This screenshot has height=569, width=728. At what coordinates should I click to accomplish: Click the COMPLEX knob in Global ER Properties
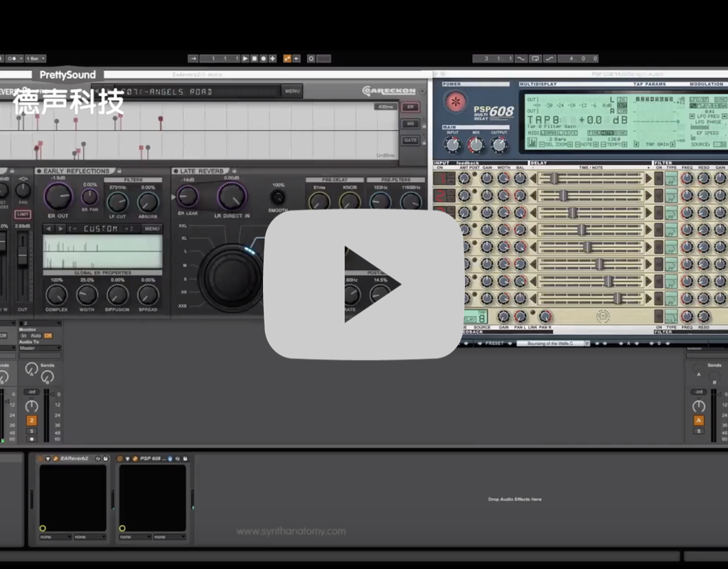pyautogui.click(x=56, y=294)
